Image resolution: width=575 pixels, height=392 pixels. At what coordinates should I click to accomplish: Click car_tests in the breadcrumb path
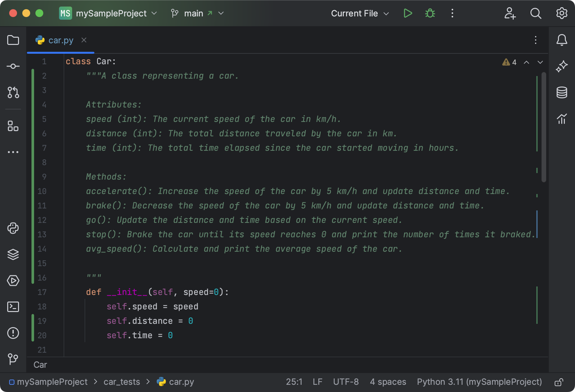tap(122, 382)
